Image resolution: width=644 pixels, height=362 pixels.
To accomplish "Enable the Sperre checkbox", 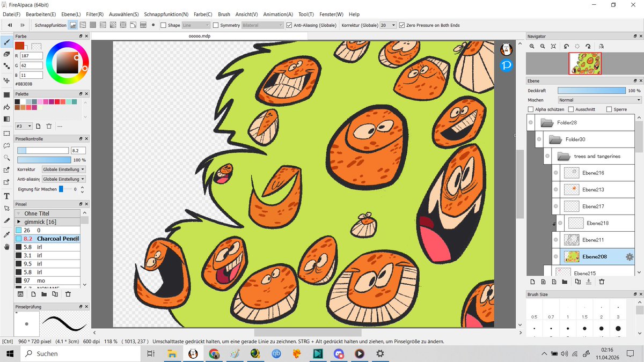I will click(609, 109).
